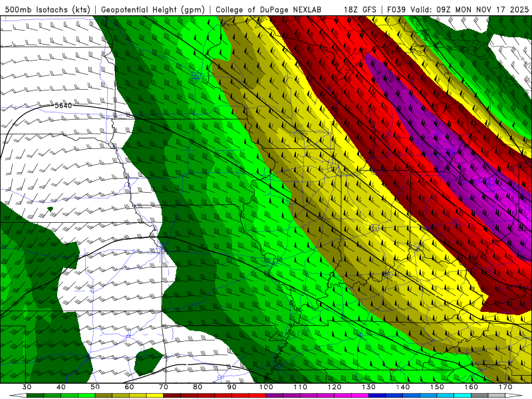The width and height of the screenshot is (532, 399).
Task: Select the bright yellow colorbar swatch before 70
Action: pos(155,396)
